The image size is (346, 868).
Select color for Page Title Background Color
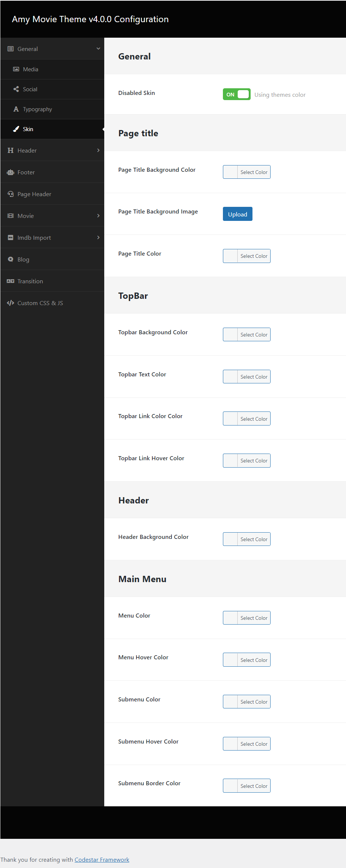[x=247, y=172]
